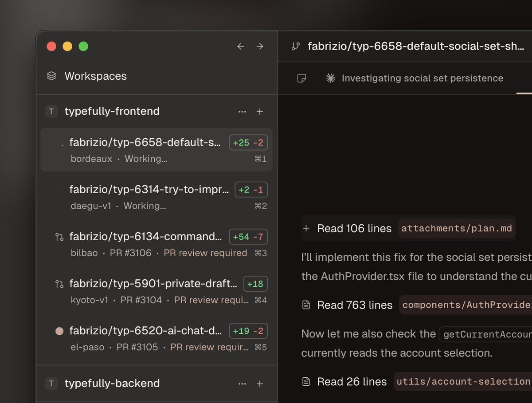Click the typefully-frontend repository name

click(x=112, y=111)
